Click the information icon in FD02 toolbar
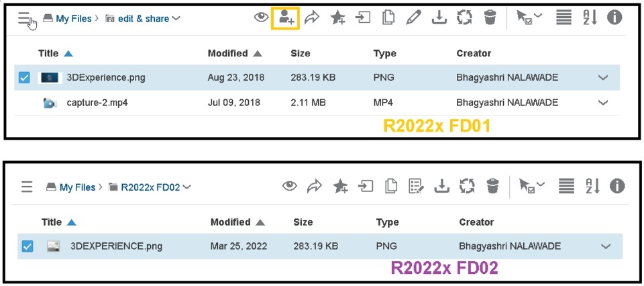This screenshot has height=286, width=644. 616,187
